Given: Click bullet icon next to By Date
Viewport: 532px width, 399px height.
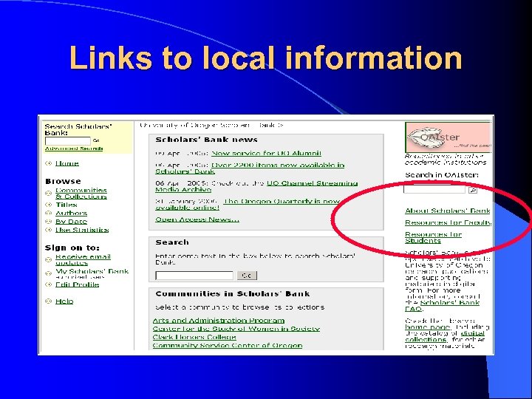Looking at the screenshot, I should click(x=48, y=222).
